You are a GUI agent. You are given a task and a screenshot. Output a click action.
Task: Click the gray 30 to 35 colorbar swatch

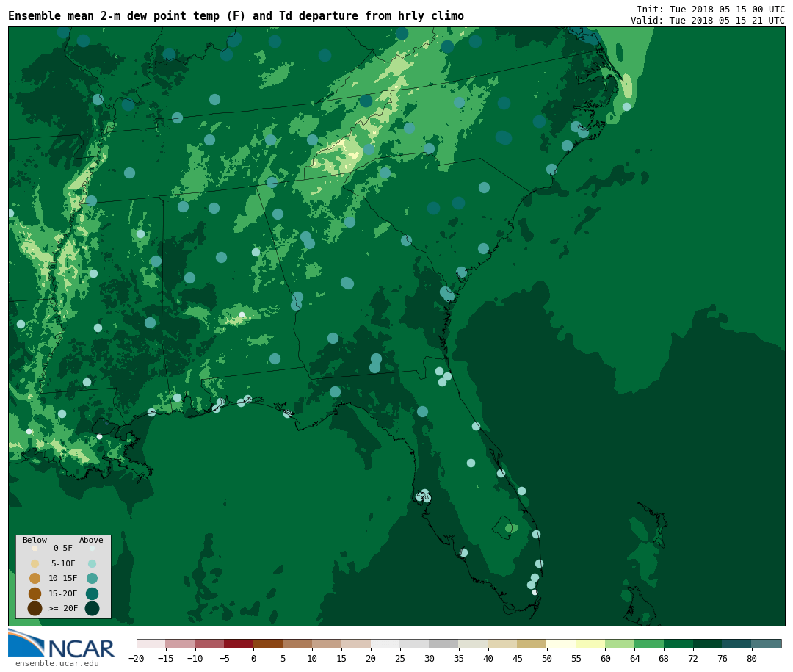(443, 644)
